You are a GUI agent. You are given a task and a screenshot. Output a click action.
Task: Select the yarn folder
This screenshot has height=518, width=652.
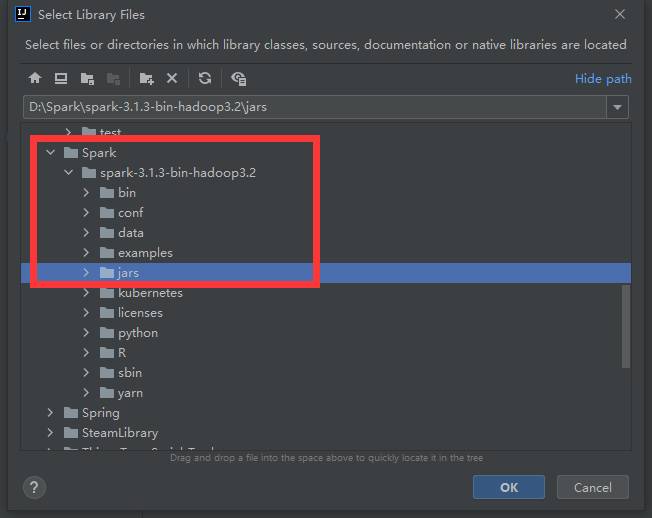121,392
